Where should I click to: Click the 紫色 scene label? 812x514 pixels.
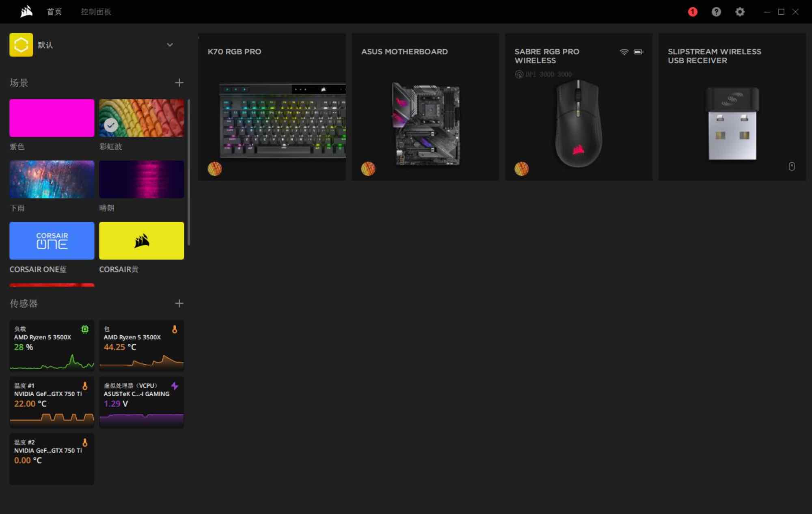click(x=17, y=147)
